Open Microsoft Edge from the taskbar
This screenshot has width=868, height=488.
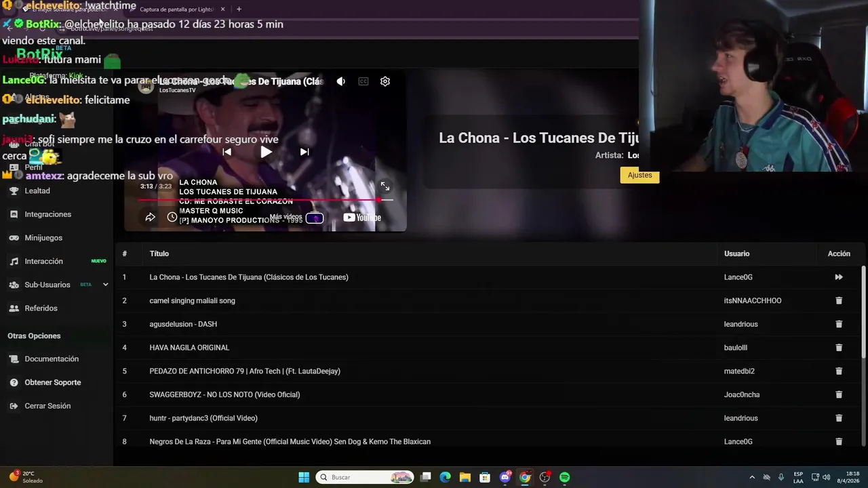coord(445,477)
